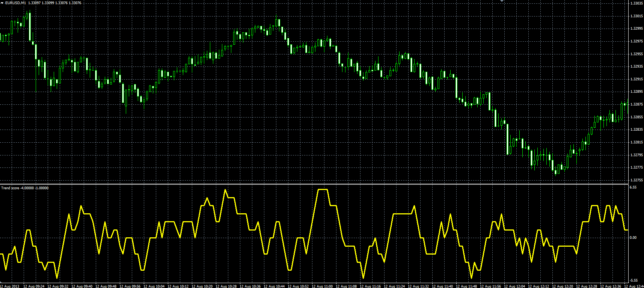644x288 pixels.
Task: Click the 0.00 indicator scale value
Action: click(x=633, y=238)
